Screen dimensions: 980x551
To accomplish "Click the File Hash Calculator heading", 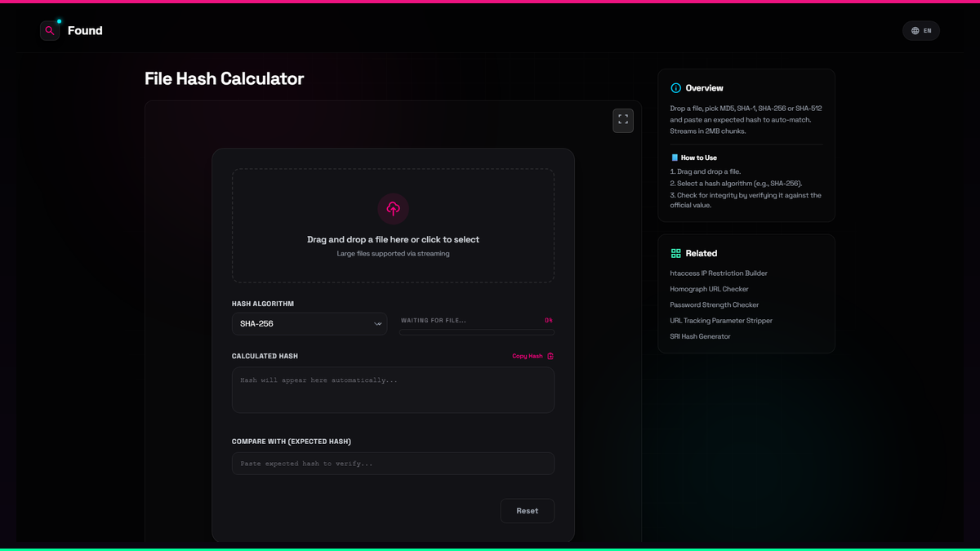I will click(224, 78).
